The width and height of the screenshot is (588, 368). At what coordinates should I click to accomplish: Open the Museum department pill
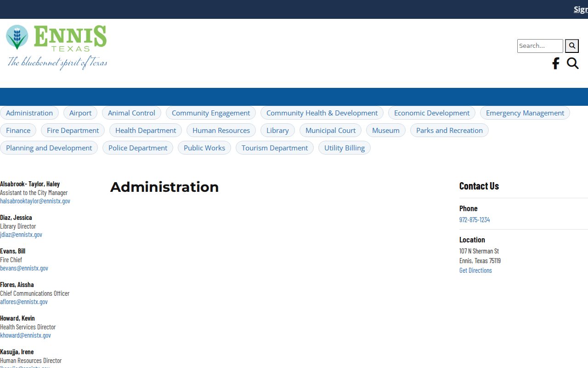click(x=386, y=131)
